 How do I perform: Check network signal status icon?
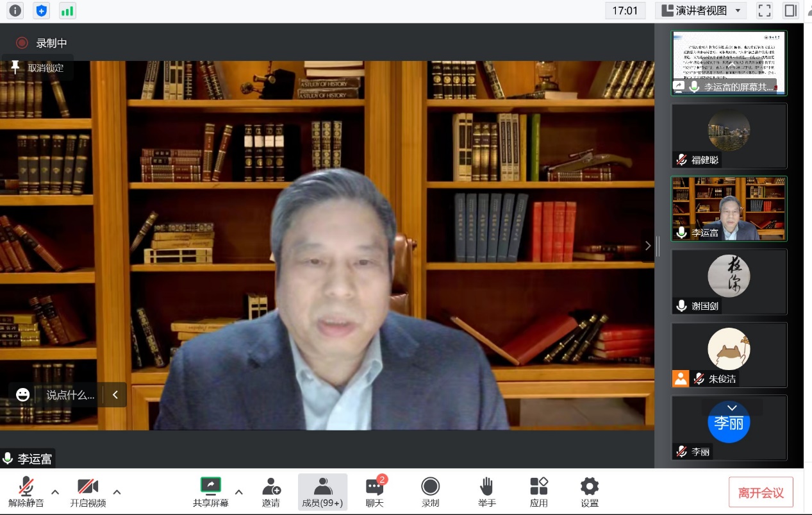[67, 11]
